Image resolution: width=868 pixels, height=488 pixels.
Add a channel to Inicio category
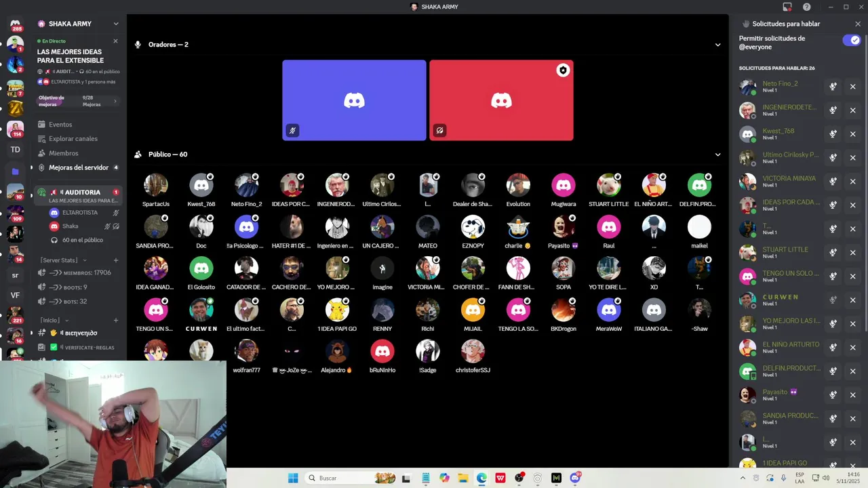(x=116, y=320)
